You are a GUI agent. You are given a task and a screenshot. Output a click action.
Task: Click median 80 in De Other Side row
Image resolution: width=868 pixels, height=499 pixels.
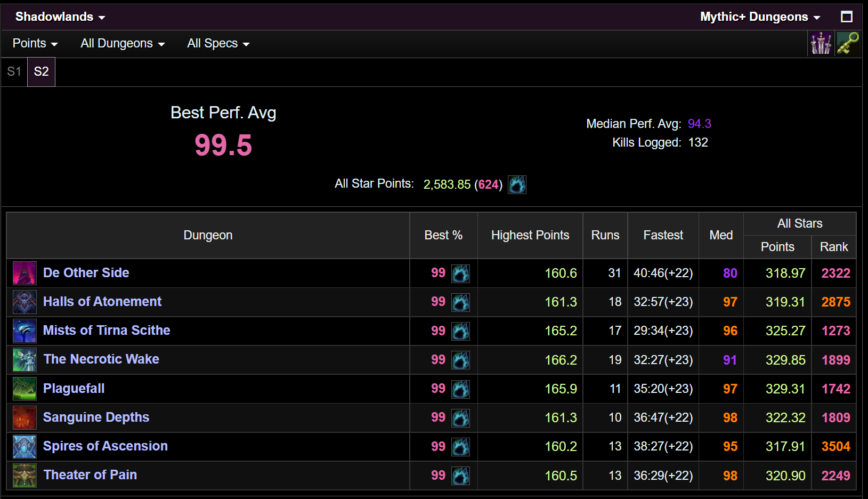(x=730, y=273)
